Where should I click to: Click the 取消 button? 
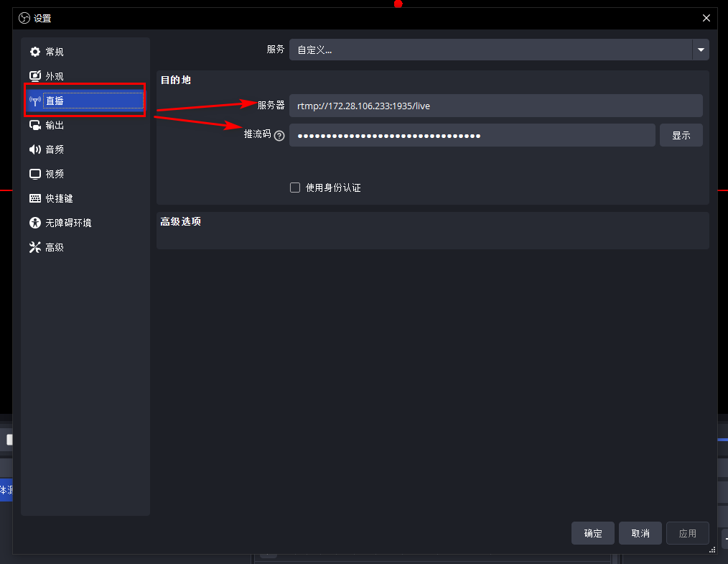pyautogui.click(x=640, y=533)
